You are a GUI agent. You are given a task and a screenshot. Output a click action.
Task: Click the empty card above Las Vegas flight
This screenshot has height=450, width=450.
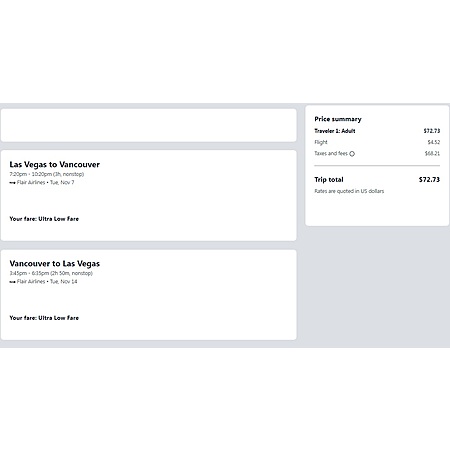tap(149, 125)
